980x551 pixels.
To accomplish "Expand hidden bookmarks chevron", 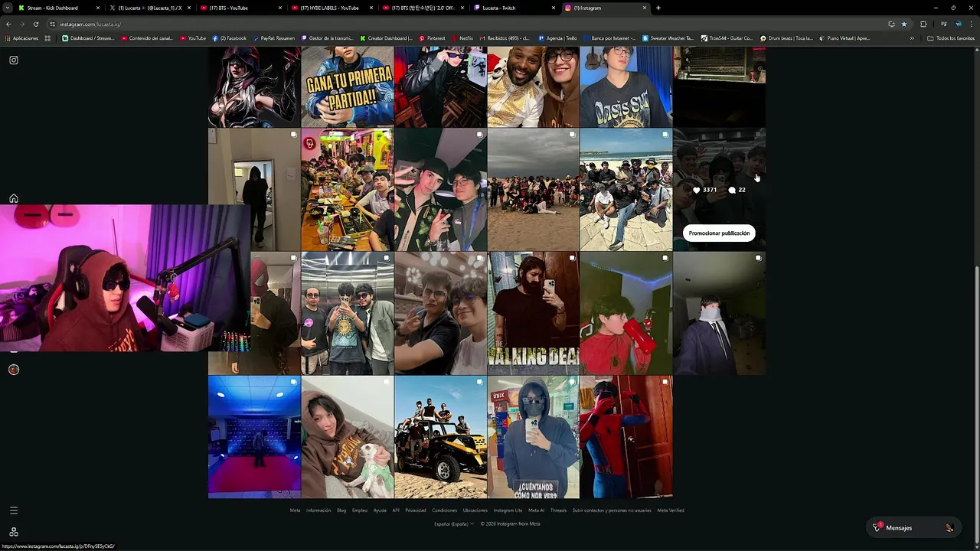I will tap(912, 38).
